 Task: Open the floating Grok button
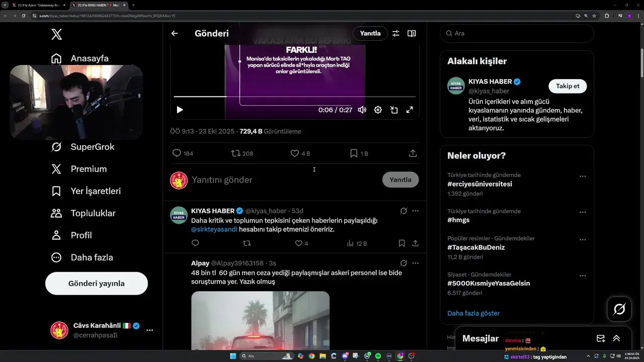(619, 309)
